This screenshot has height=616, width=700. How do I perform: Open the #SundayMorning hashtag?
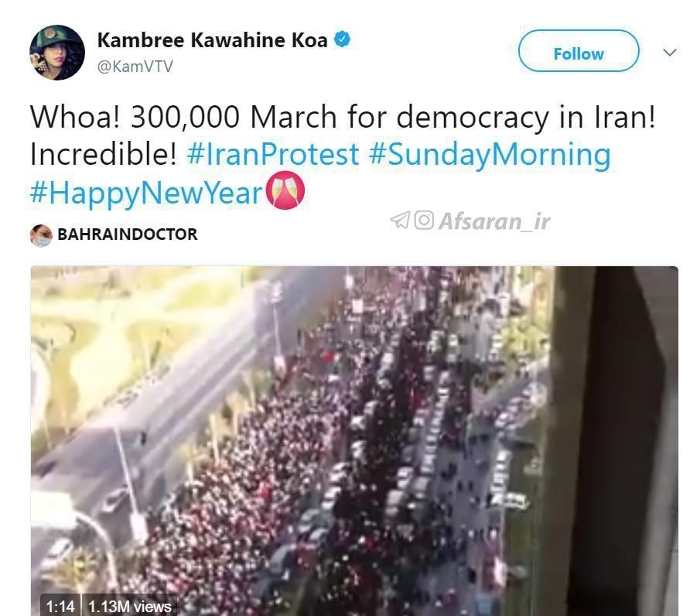click(490, 155)
